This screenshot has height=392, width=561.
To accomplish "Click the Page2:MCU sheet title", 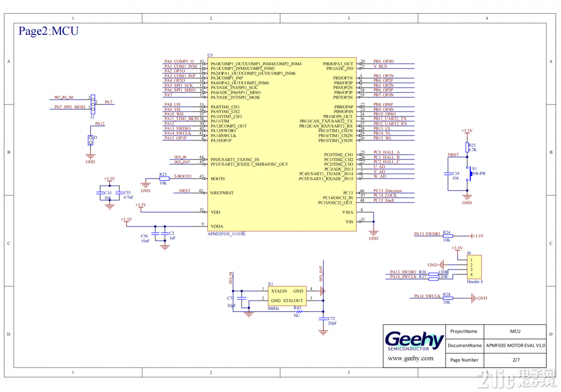I will point(48,31).
